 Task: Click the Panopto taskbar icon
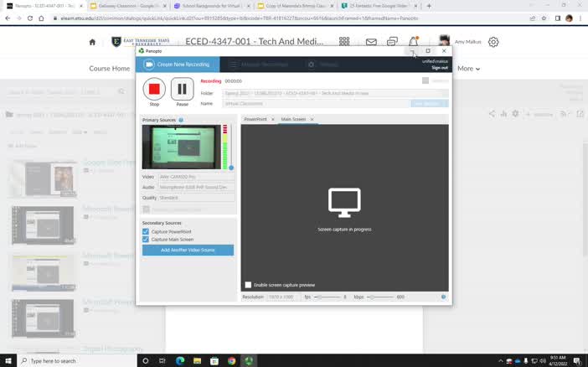click(249, 360)
